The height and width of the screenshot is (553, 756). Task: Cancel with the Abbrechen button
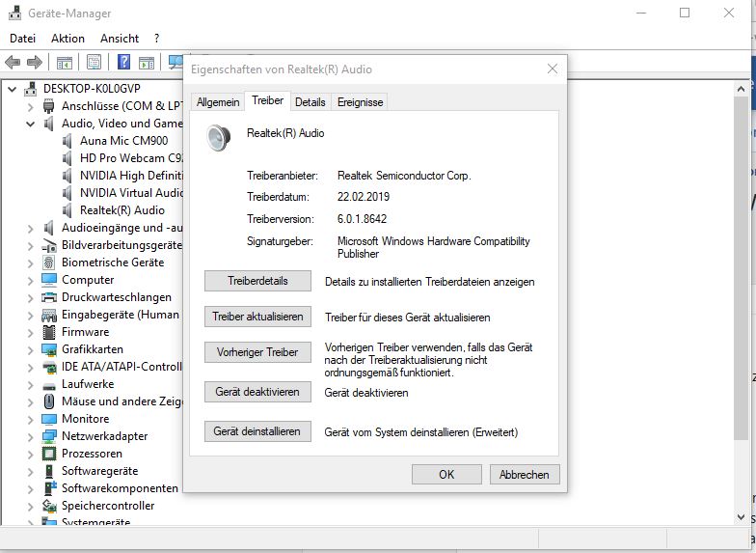point(525,475)
